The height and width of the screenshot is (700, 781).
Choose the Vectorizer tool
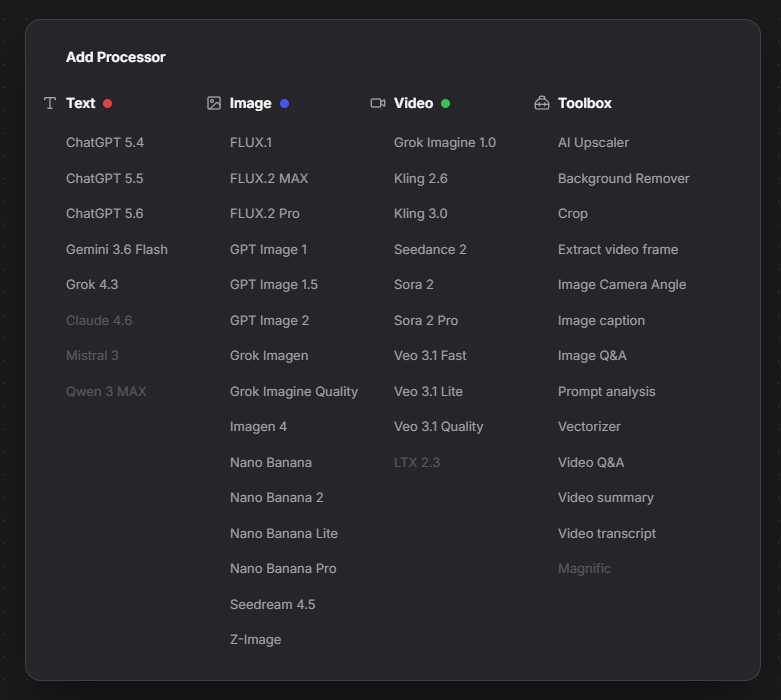pyautogui.click(x=589, y=426)
